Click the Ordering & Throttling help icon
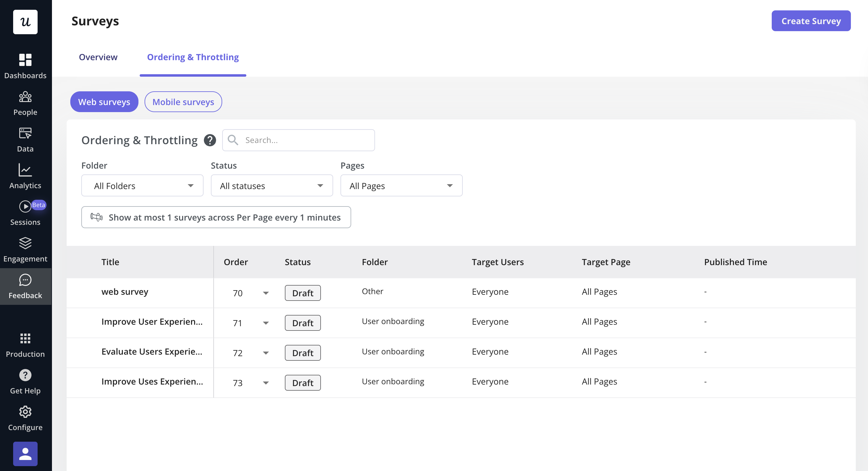This screenshot has width=868, height=471. click(x=210, y=140)
